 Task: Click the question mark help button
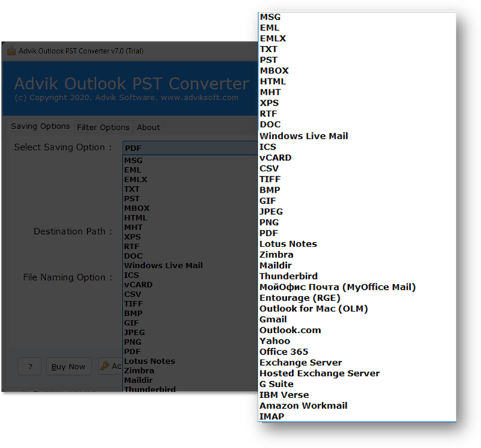pyautogui.click(x=29, y=366)
